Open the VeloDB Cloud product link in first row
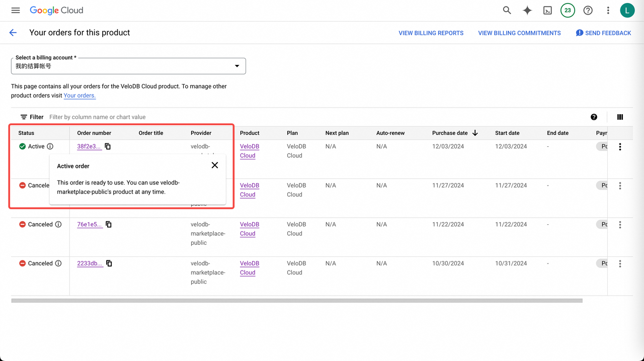The image size is (644, 361). 250,151
